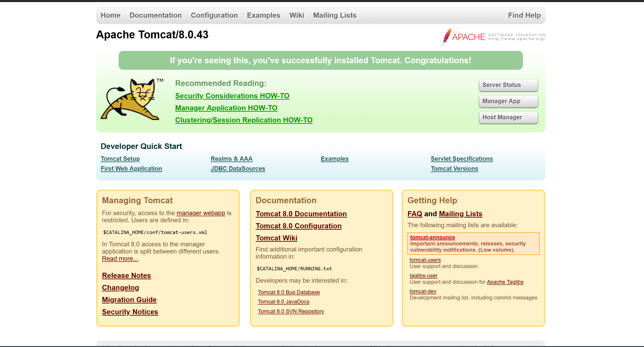Open the Tomcat 8.0 Documentation link
This screenshot has height=347, width=644.
coord(301,214)
